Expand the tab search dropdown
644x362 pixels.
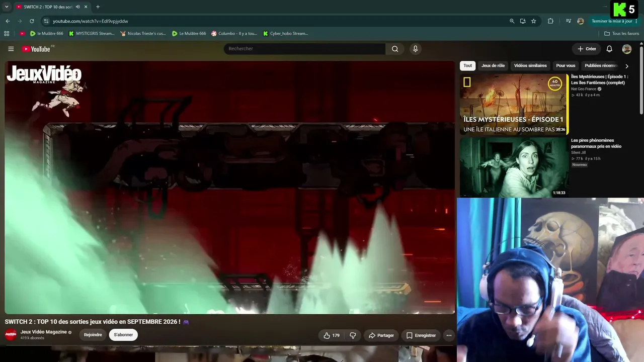coord(7,7)
